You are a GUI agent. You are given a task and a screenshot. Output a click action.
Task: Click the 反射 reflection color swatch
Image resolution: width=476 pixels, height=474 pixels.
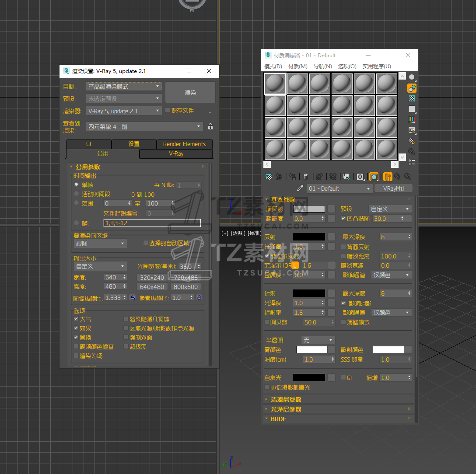[309, 237]
